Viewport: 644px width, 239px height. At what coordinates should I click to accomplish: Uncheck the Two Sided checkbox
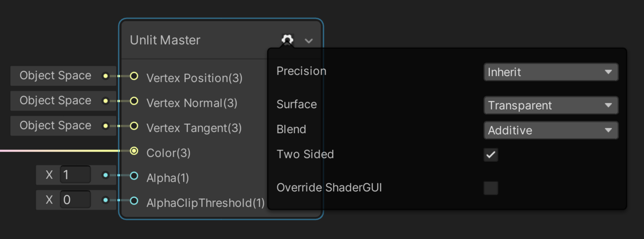pos(491,155)
